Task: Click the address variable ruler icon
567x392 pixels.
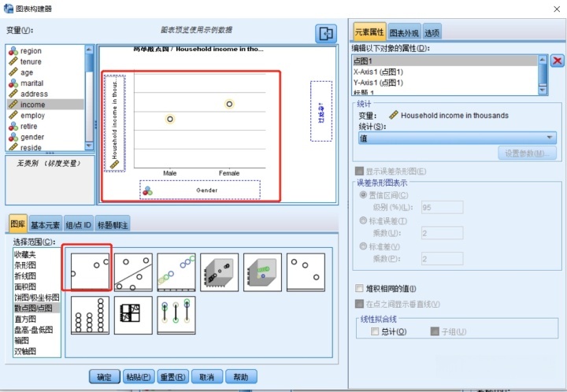Action: (13, 94)
